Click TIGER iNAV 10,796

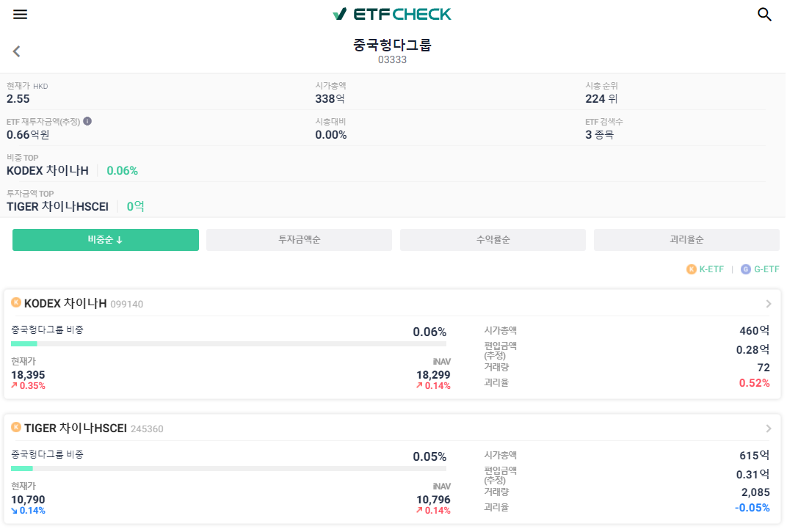click(433, 500)
